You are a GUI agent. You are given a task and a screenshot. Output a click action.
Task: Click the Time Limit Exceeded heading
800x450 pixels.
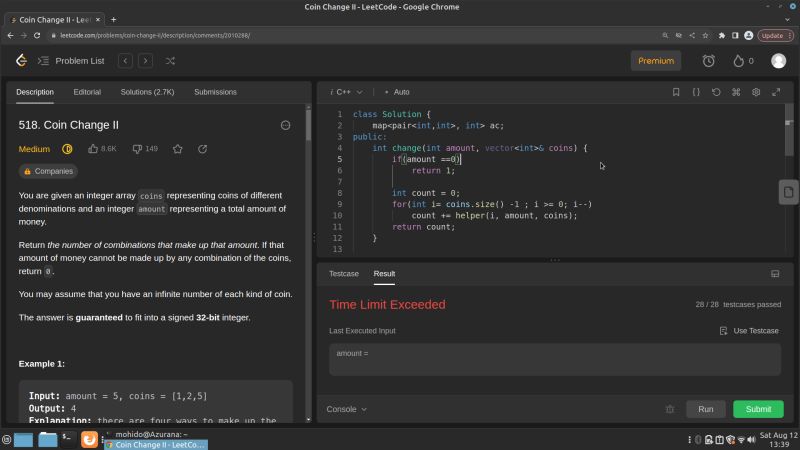click(387, 305)
